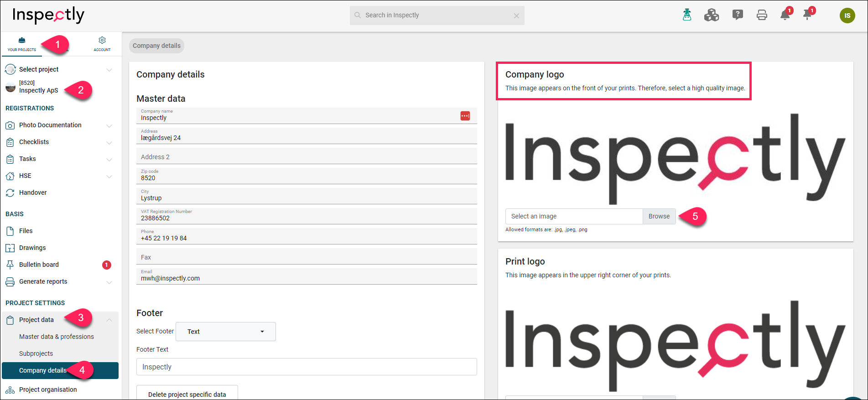Viewport: 868px width, 400px height.
Task: Click the City field Lystrup
Action: [x=307, y=196]
